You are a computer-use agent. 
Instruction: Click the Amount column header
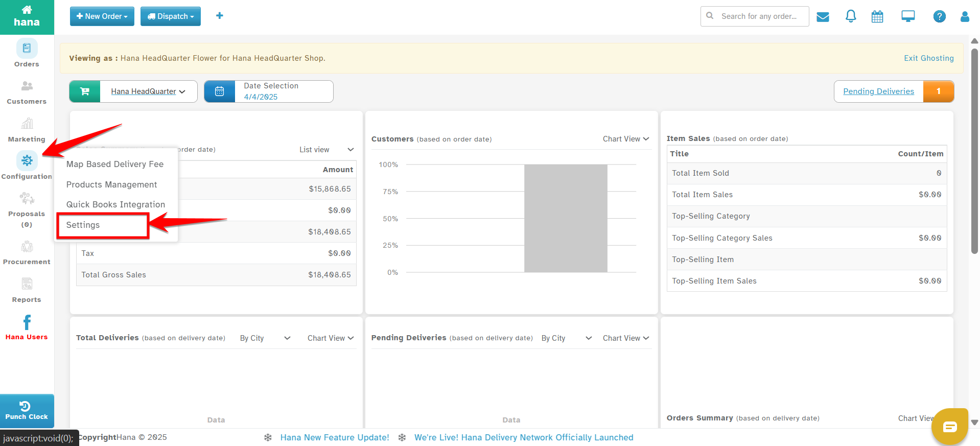pyautogui.click(x=338, y=170)
